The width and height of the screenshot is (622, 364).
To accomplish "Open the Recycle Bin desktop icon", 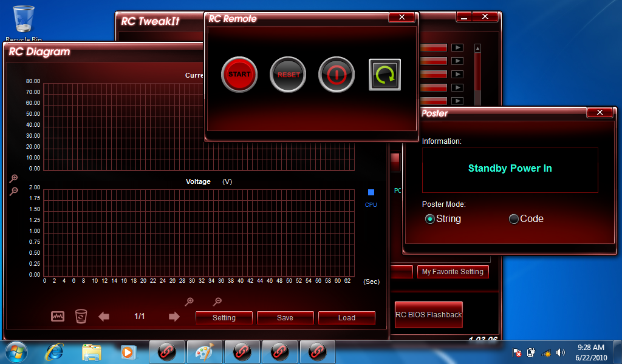I will [x=24, y=23].
